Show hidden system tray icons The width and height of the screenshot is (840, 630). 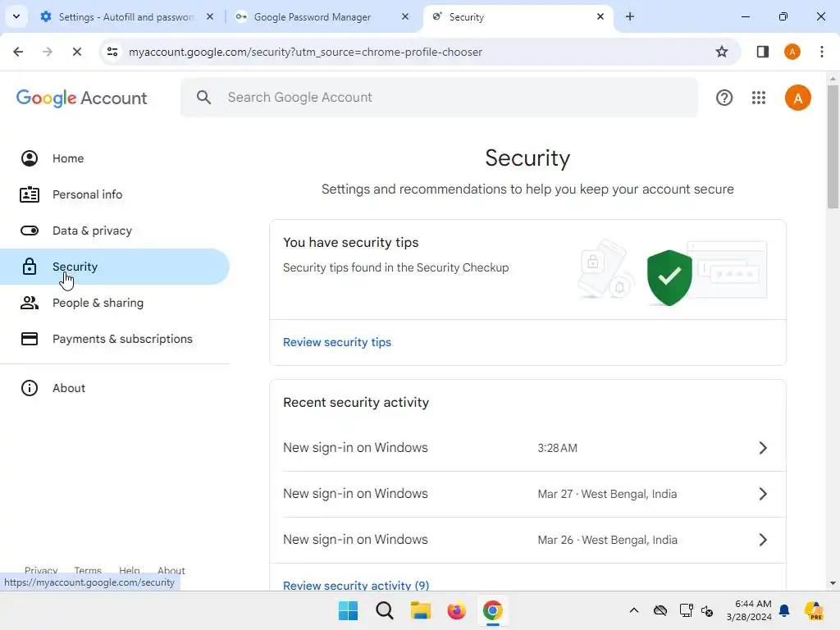pyautogui.click(x=634, y=610)
